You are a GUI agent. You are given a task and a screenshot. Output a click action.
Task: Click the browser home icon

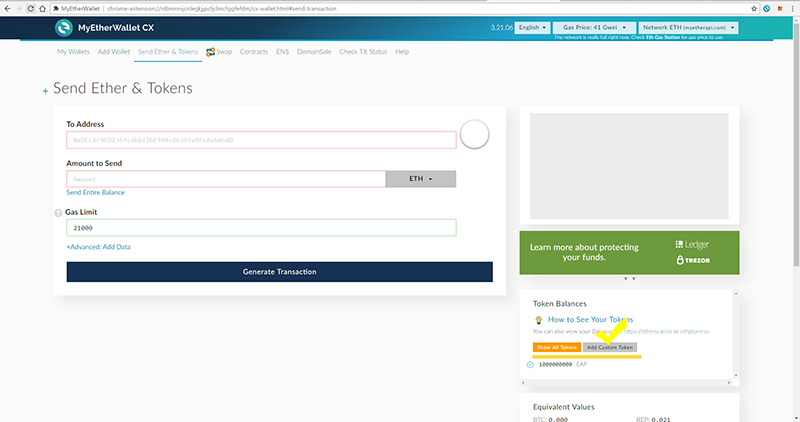(42, 9)
